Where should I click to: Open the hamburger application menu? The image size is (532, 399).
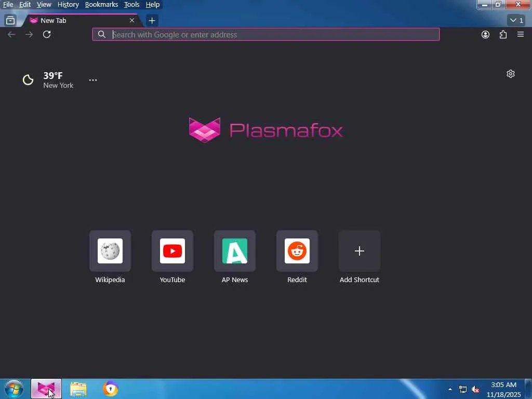coord(521,34)
